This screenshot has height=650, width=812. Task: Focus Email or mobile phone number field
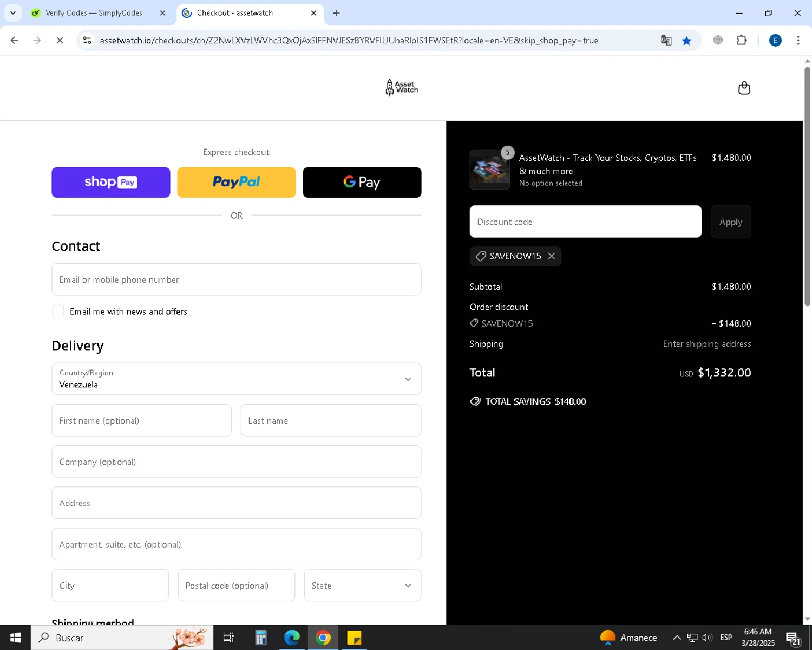[x=237, y=279]
